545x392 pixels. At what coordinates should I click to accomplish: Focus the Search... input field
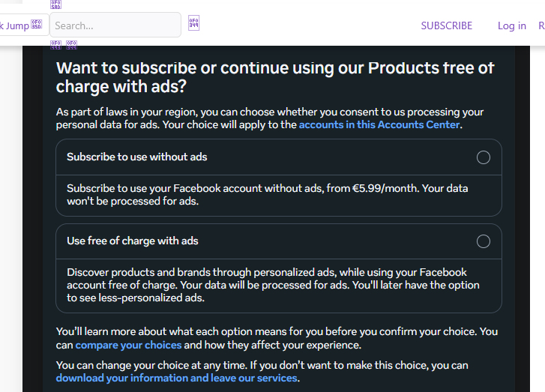point(115,25)
